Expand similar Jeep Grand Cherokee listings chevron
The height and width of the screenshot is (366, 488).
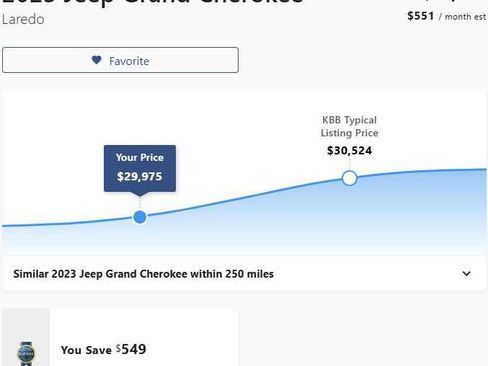[467, 274]
